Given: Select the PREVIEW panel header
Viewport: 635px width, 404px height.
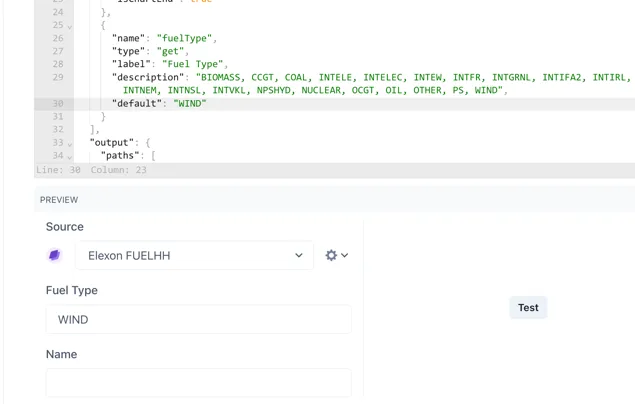Looking at the screenshot, I should tap(59, 200).
